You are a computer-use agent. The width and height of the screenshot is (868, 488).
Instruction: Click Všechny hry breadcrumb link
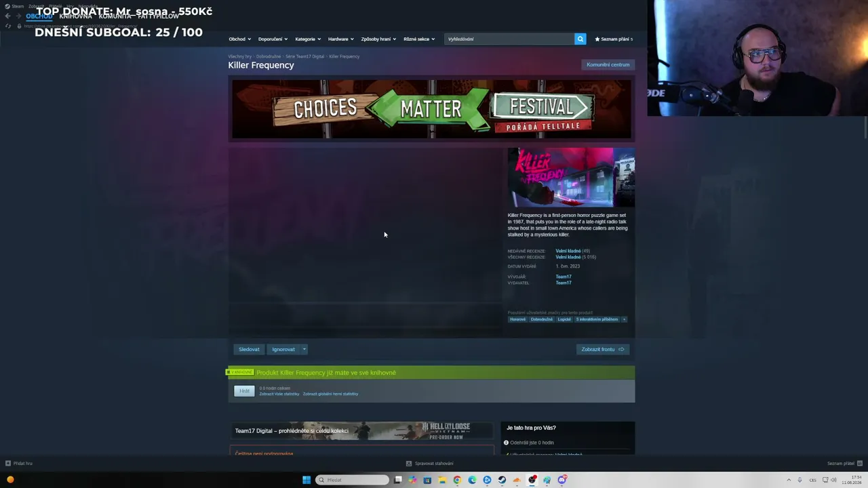(239, 56)
